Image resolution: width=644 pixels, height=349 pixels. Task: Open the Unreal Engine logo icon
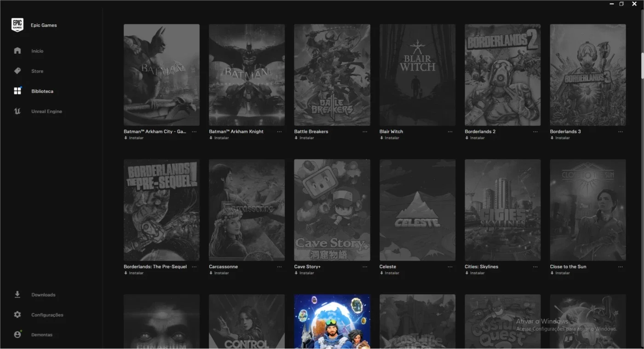pyautogui.click(x=17, y=111)
